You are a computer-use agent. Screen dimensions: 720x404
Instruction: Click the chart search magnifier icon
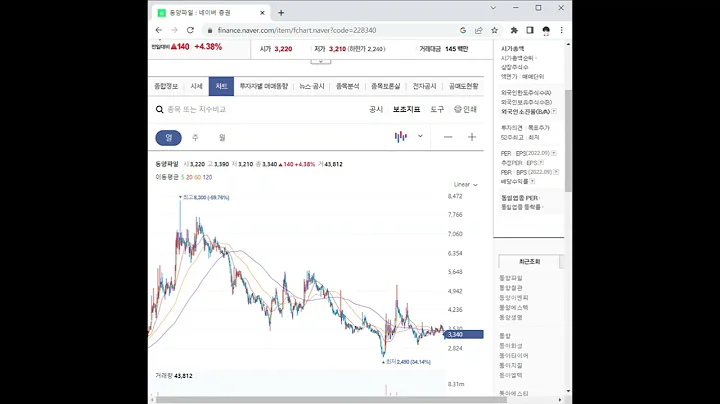[159, 109]
